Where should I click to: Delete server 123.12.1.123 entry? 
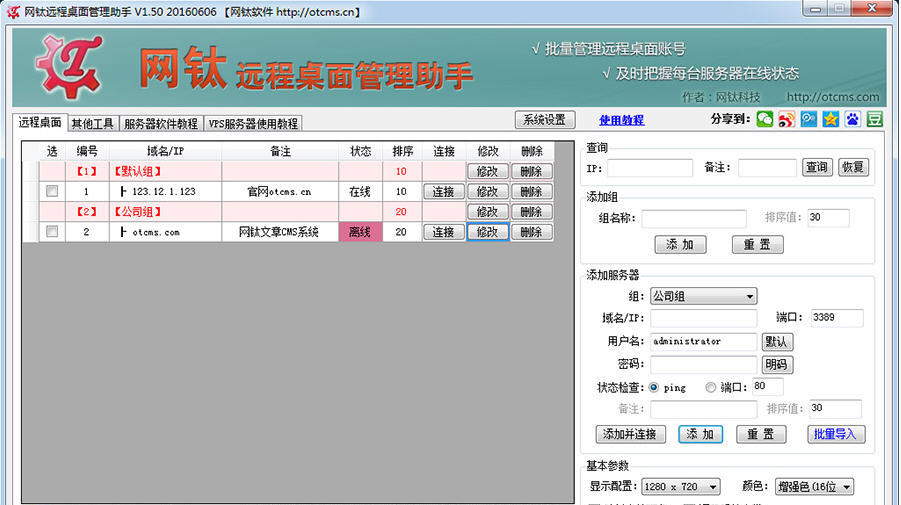pyautogui.click(x=532, y=191)
